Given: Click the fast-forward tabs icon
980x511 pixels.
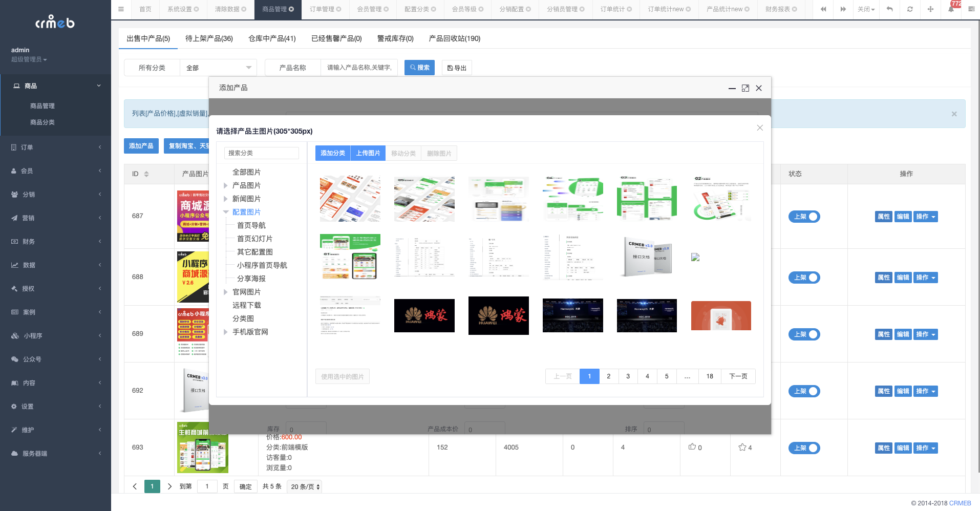Looking at the screenshot, I should click(843, 9).
